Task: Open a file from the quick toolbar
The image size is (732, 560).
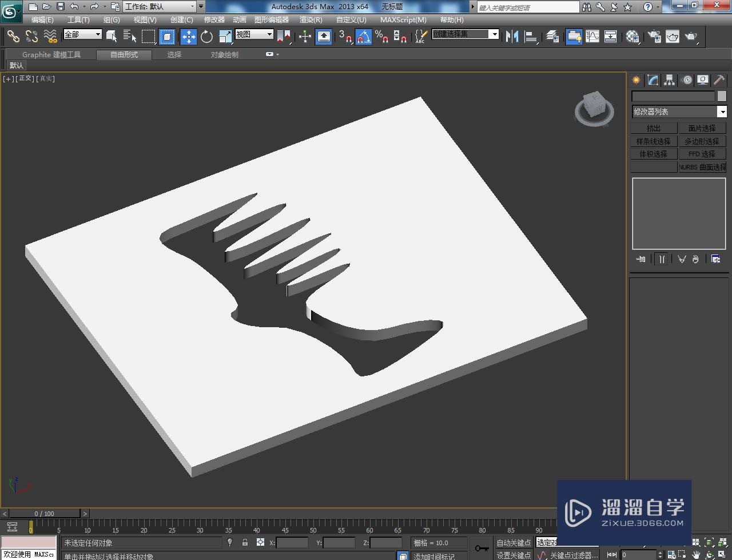Action: [47, 7]
